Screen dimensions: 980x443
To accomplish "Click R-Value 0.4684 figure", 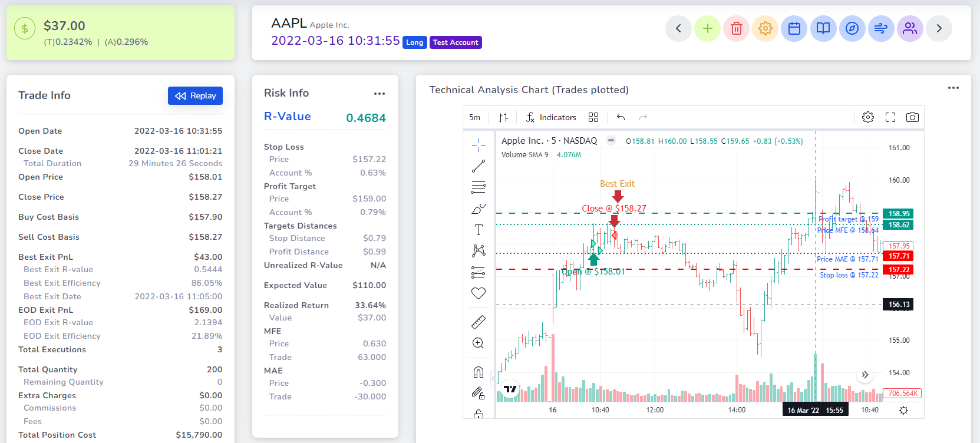I will click(366, 118).
